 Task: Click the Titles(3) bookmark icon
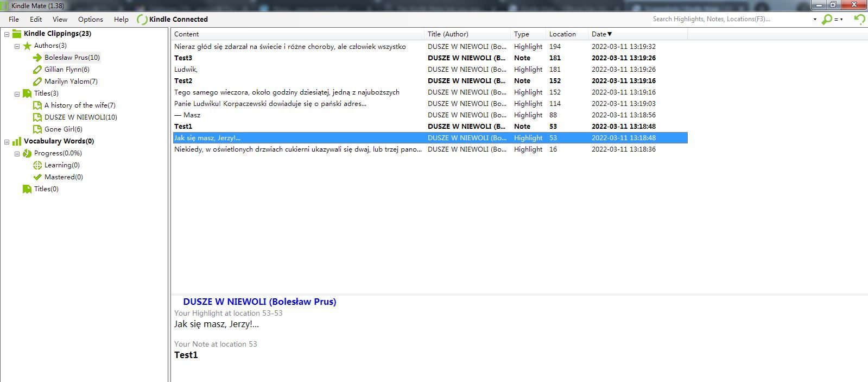(x=27, y=93)
